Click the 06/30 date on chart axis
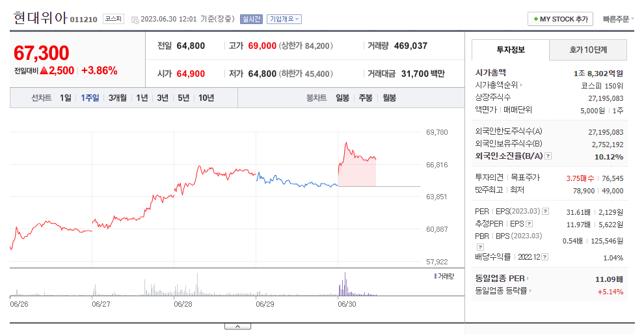 pyautogui.click(x=347, y=305)
